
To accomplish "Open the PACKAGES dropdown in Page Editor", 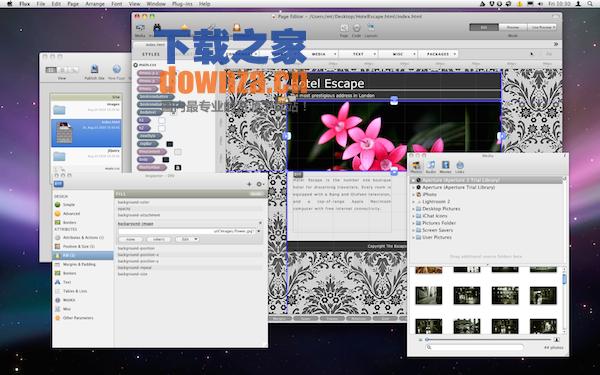I will 438,54.
